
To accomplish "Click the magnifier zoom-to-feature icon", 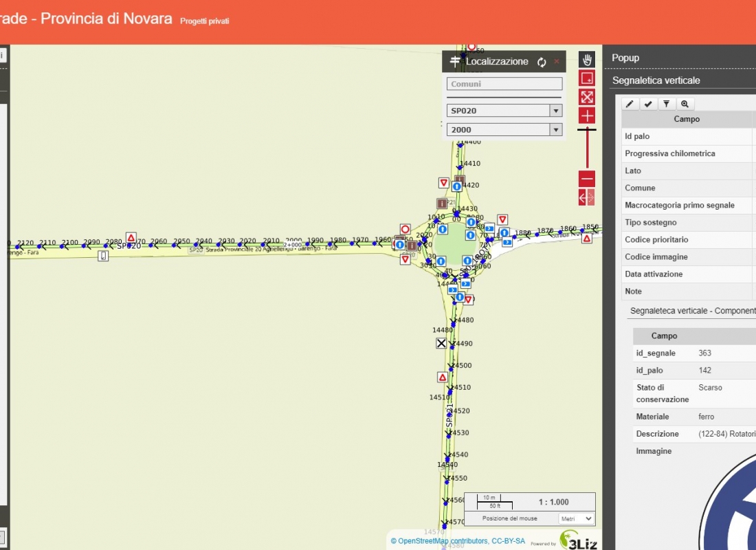I will 685,104.
